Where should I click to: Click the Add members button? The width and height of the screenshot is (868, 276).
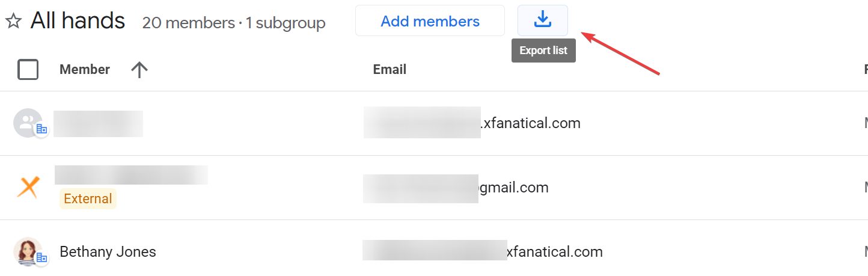click(430, 21)
